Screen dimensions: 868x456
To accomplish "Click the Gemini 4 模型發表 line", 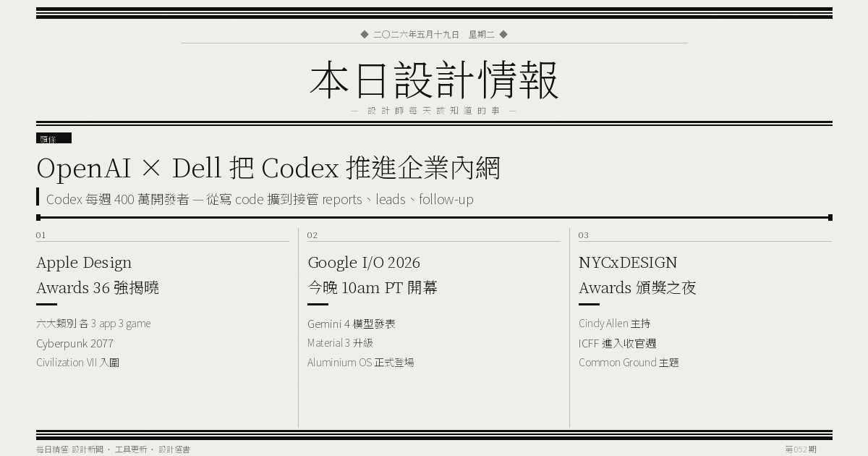I will click(x=352, y=324).
